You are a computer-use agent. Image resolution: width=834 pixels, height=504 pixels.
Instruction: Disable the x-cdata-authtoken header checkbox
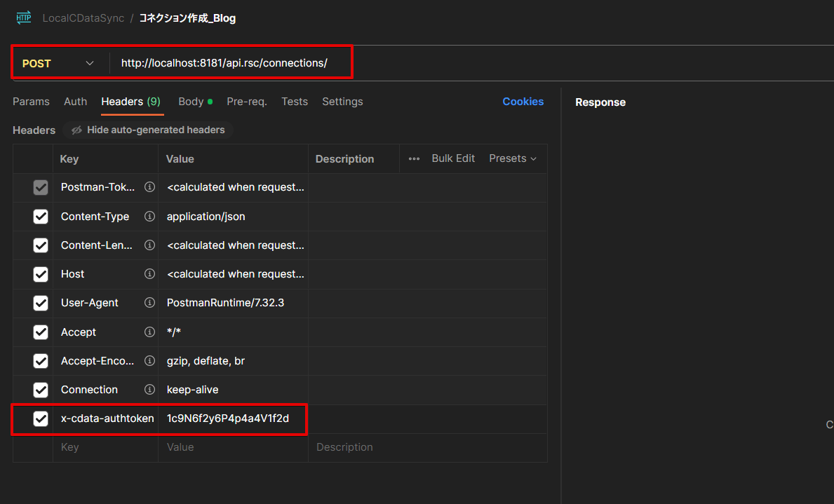coord(41,418)
